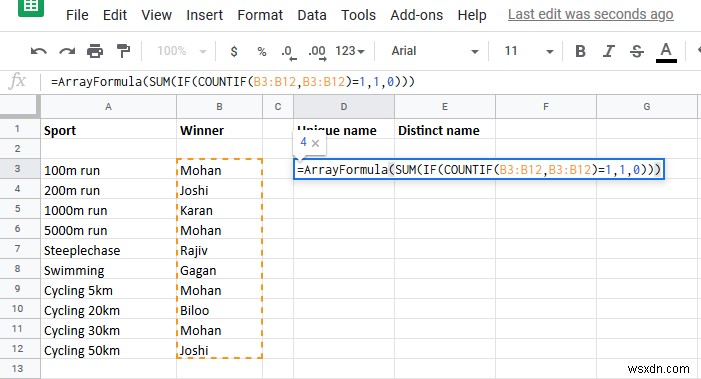Select the 5000m run cell
This screenshot has height=379, width=701.
point(108,229)
